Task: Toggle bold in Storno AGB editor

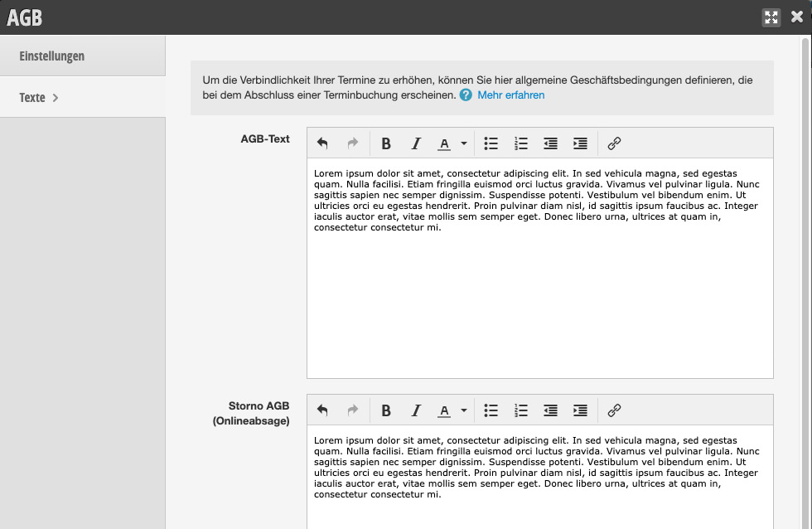Action: click(x=386, y=410)
